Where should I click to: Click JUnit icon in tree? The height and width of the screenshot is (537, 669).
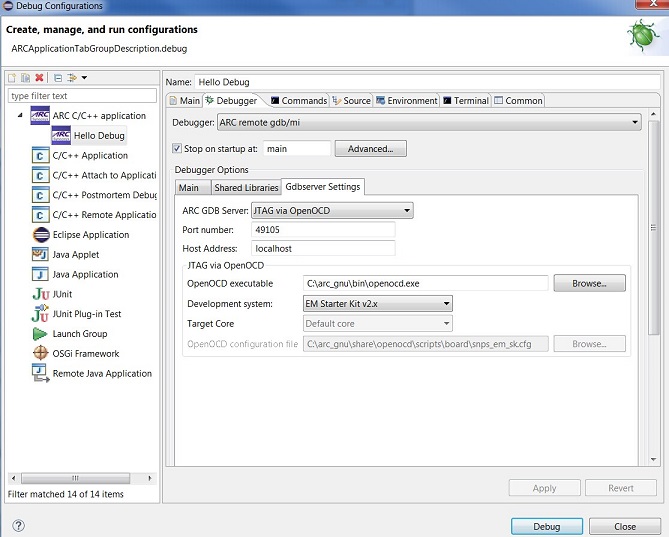pyautogui.click(x=41, y=294)
